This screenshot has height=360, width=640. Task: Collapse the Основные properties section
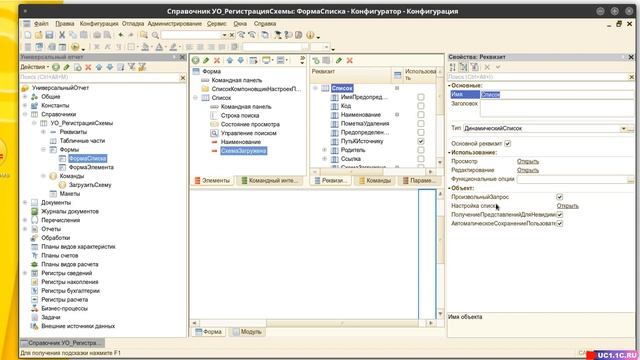tap(449, 86)
